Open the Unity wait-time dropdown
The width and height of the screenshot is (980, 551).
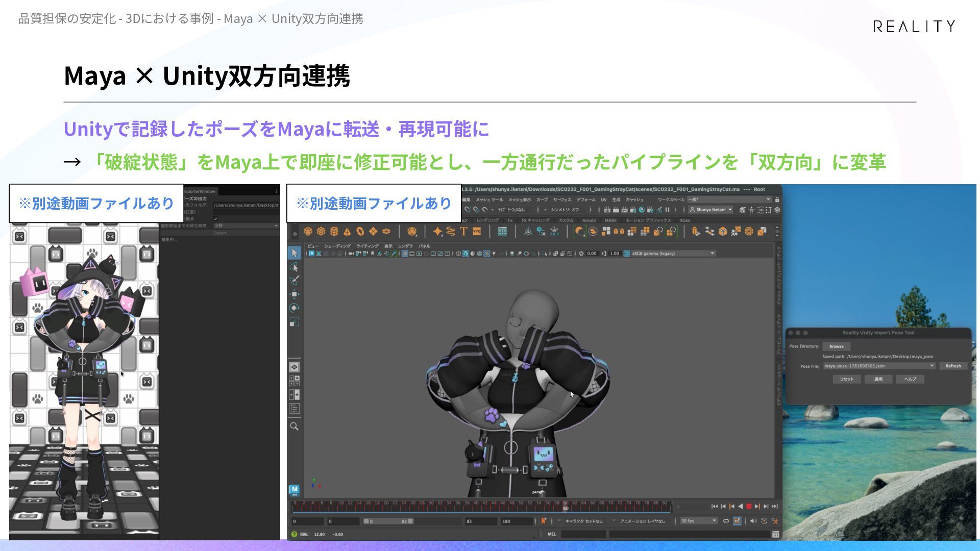[x=246, y=226]
